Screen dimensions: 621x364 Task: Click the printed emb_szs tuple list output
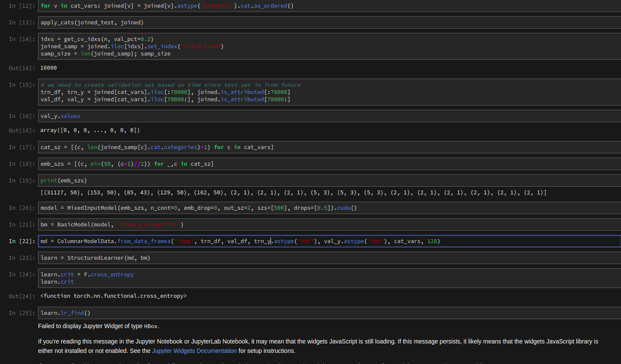point(293,193)
